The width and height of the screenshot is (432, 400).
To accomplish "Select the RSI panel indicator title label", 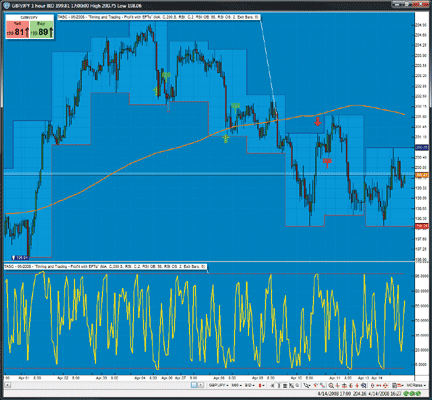I will 105,267.
